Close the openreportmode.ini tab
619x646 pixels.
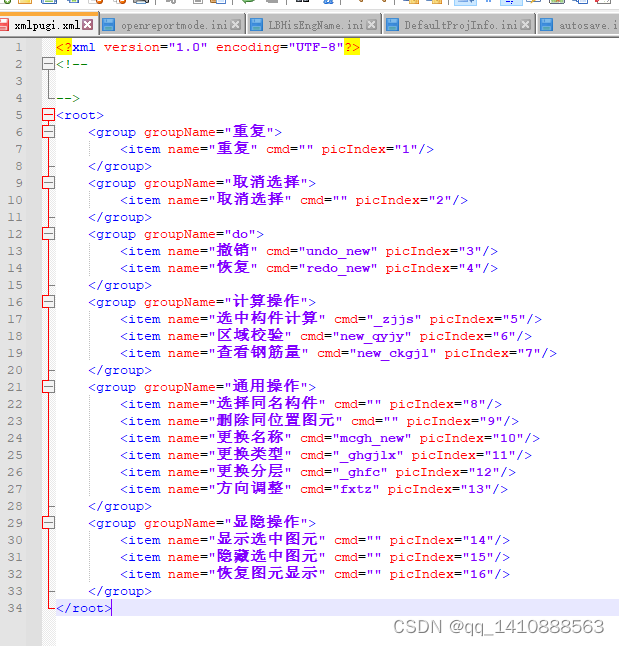point(236,25)
